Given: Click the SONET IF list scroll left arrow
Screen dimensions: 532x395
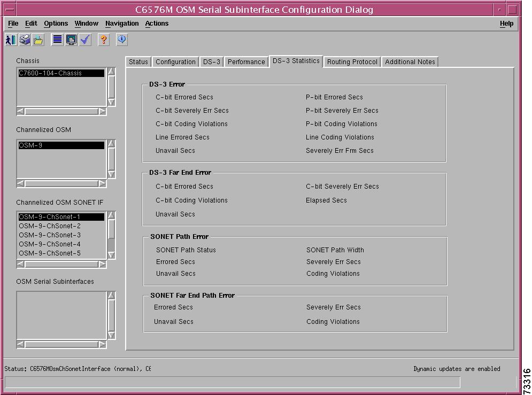Looking at the screenshot, I should coord(20,264).
